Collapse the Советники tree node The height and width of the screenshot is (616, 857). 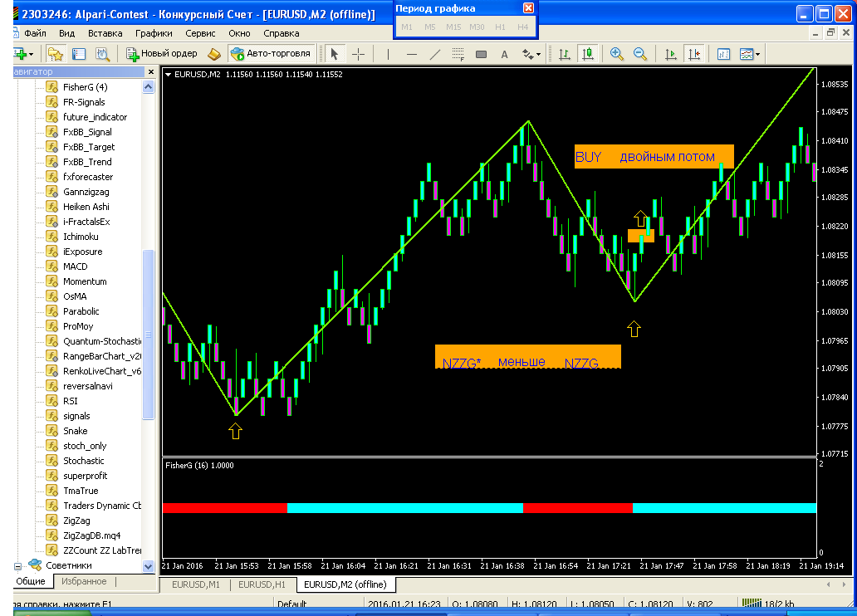point(17,566)
